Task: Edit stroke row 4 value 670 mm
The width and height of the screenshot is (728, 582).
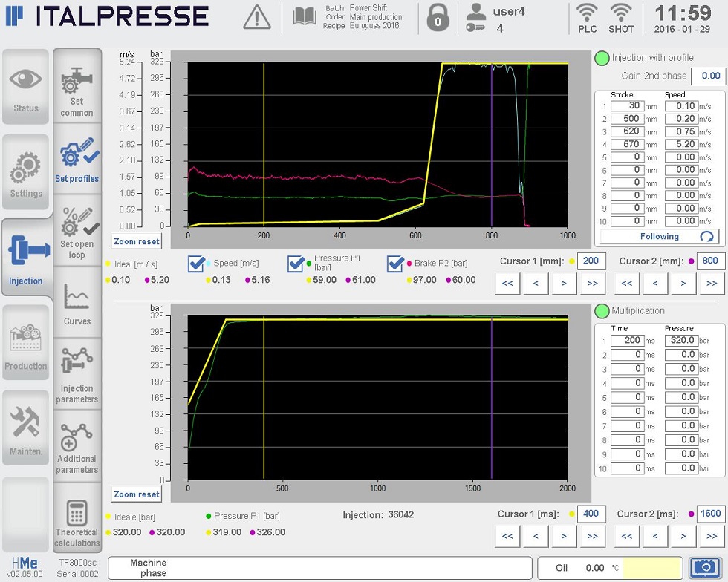Action: pyautogui.click(x=627, y=144)
